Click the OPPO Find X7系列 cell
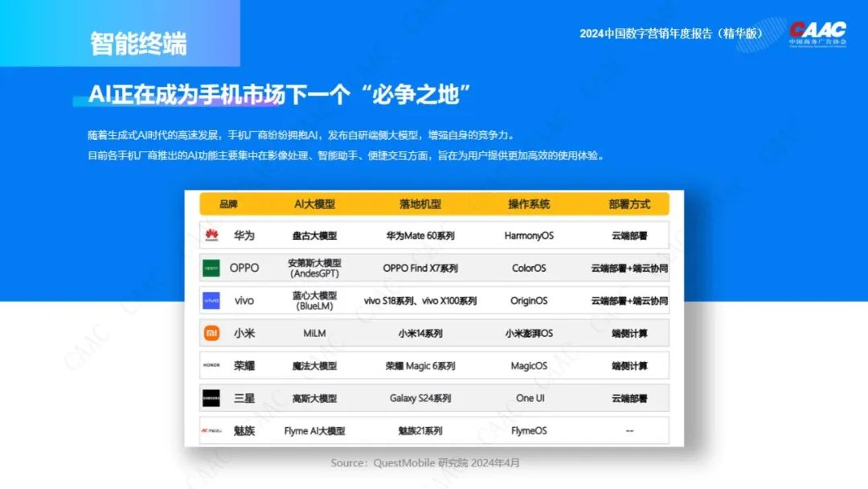 pos(420,268)
